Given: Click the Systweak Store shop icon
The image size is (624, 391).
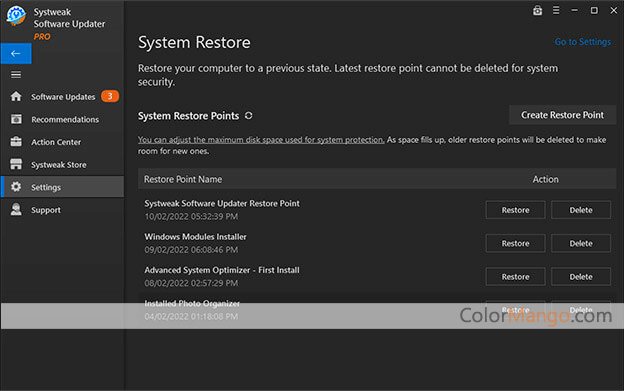Looking at the screenshot, I should coord(16,164).
